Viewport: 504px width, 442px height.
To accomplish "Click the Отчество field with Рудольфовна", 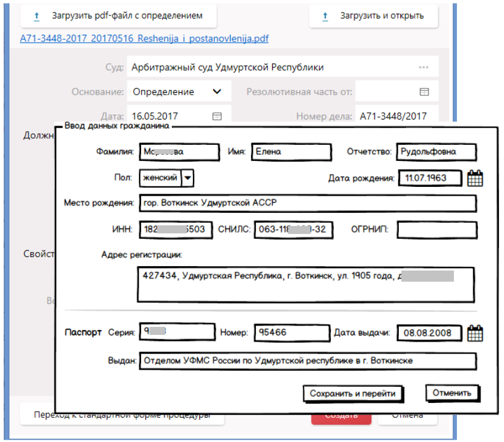I will tap(436, 152).
